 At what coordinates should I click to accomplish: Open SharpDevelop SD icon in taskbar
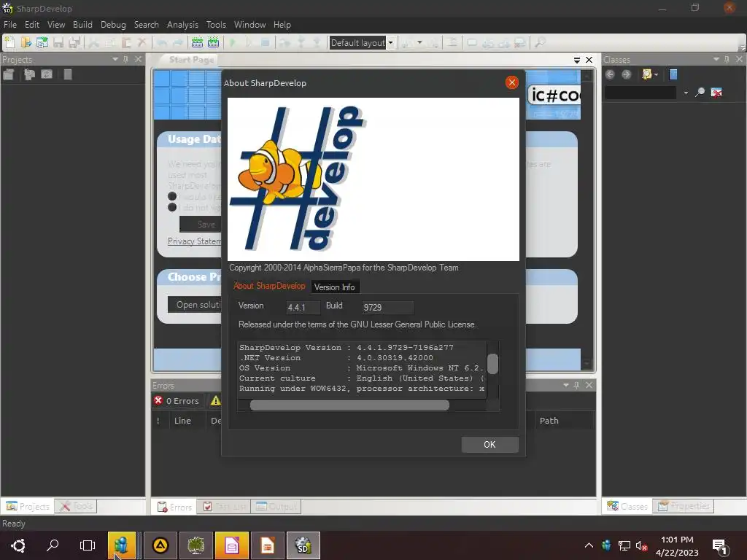303,545
